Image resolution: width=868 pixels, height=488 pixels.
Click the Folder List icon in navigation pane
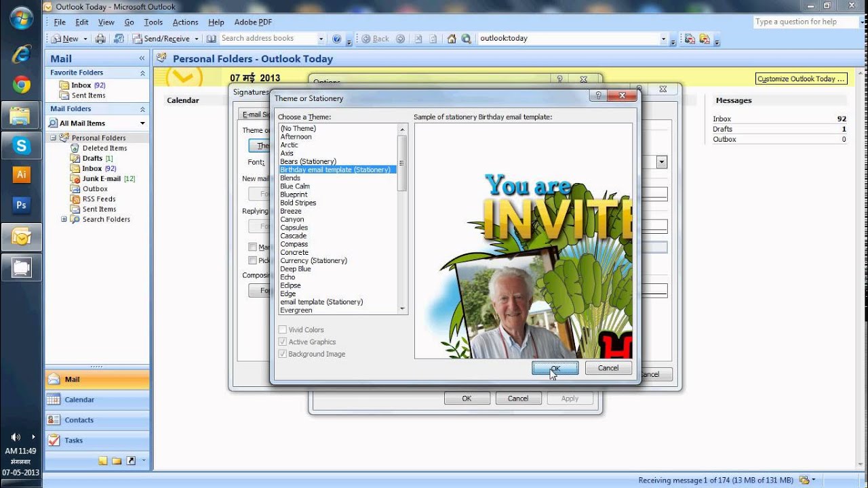[x=117, y=461]
